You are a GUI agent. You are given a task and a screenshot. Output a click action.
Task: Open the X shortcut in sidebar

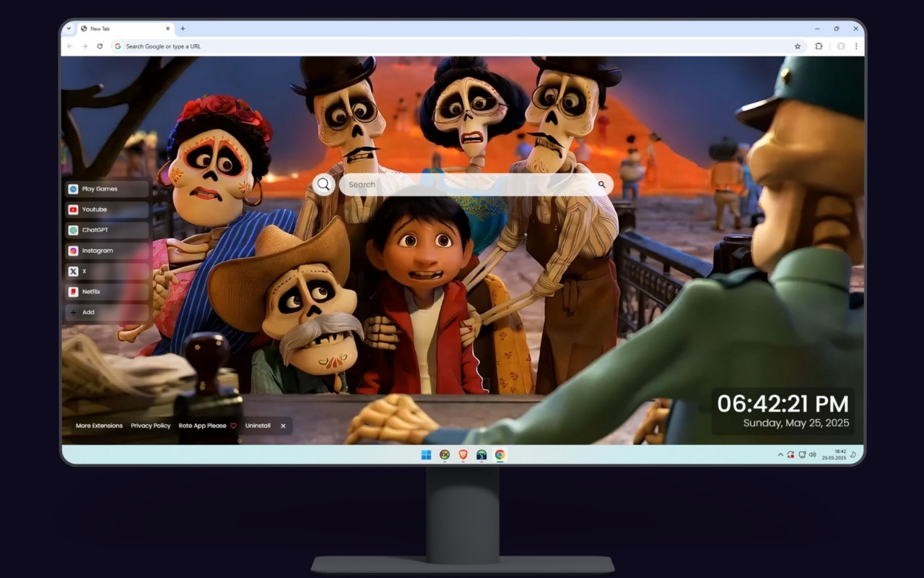pos(107,271)
